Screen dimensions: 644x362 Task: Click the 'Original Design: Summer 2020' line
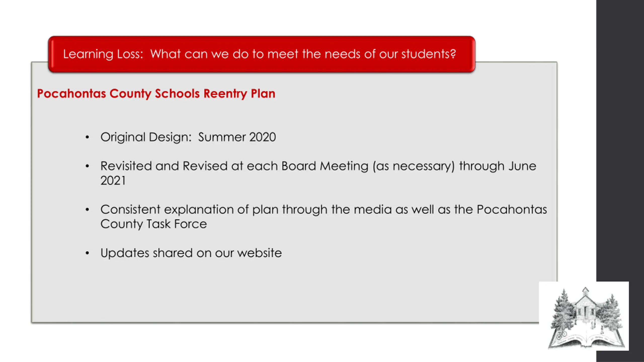pyautogui.click(x=188, y=138)
